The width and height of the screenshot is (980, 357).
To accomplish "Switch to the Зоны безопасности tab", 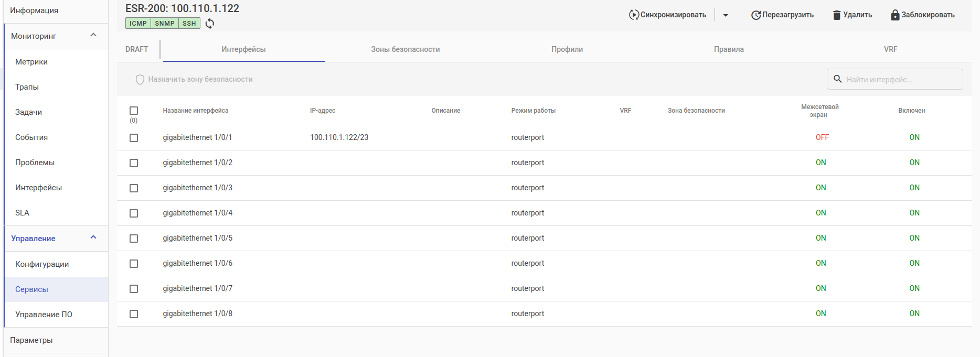I will coord(405,49).
